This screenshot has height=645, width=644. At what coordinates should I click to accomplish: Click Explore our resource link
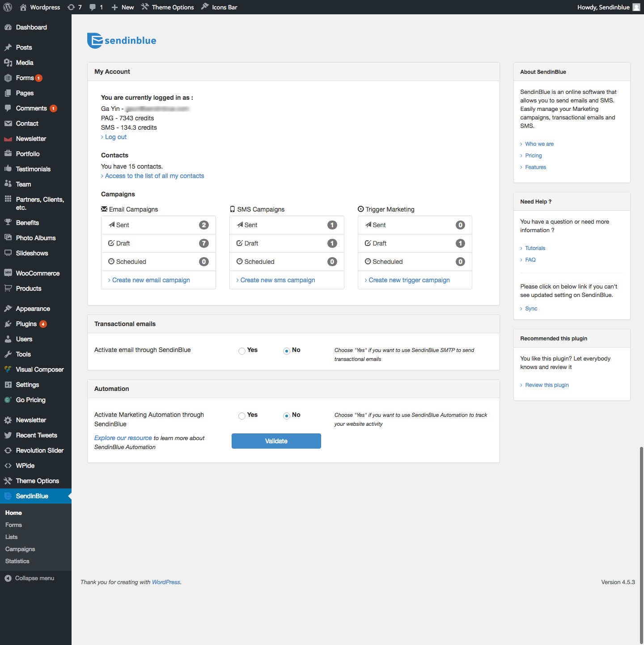123,438
